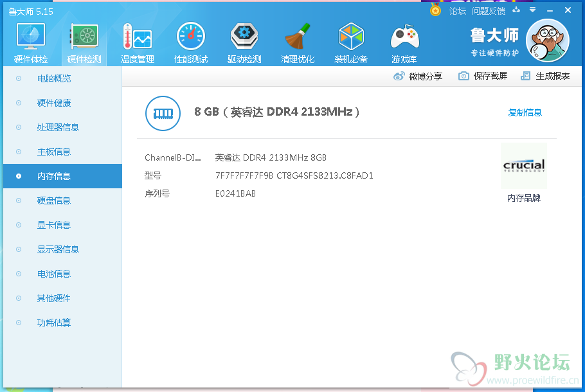Generate report with 生成报表
Screen dimensions: 585x392
pyautogui.click(x=545, y=76)
